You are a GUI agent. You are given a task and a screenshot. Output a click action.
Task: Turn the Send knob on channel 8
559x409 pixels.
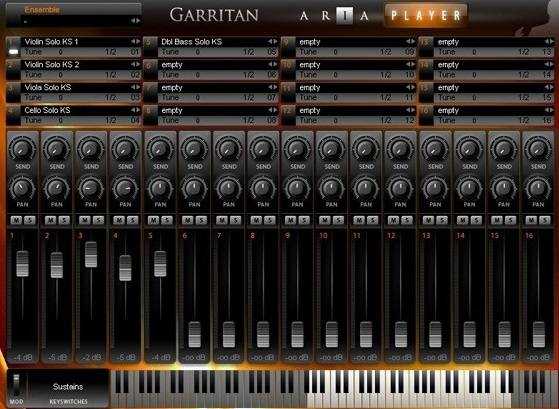(263, 149)
